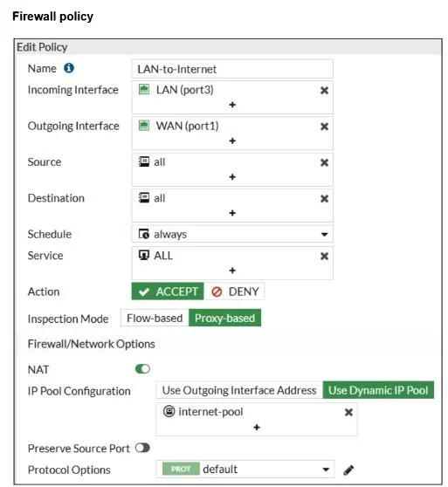Select Use Outgoing Interface Address option

point(239,390)
